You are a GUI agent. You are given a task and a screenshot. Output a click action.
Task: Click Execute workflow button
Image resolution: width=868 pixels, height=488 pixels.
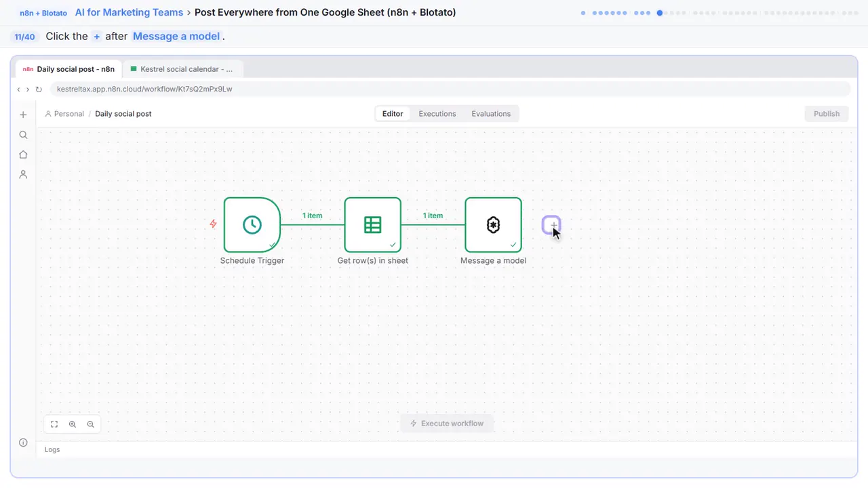447,424
